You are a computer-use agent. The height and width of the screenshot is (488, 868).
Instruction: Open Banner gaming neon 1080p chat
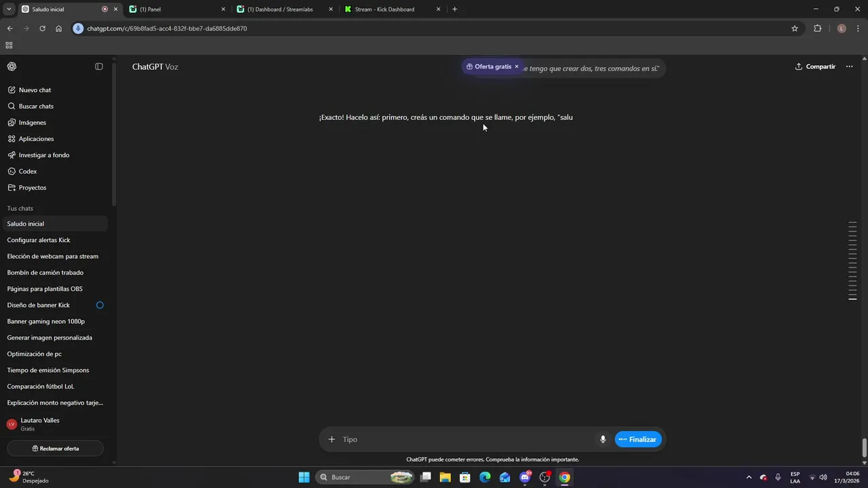[54, 321]
